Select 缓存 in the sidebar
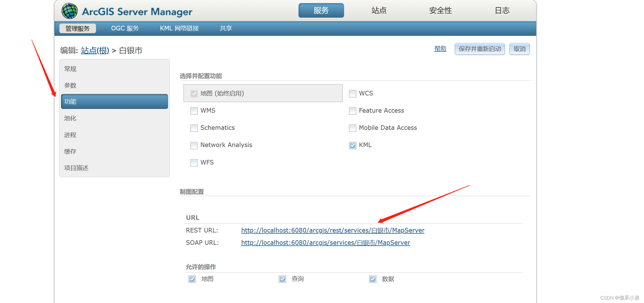The height and width of the screenshot is (303, 644). coord(70,151)
